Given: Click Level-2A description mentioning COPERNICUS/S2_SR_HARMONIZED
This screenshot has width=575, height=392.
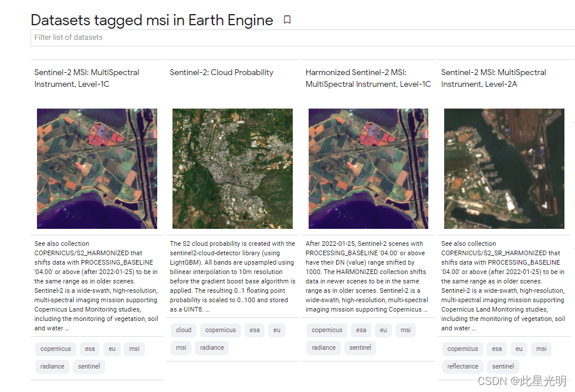Looking at the screenshot, I should [x=503, y=286].
